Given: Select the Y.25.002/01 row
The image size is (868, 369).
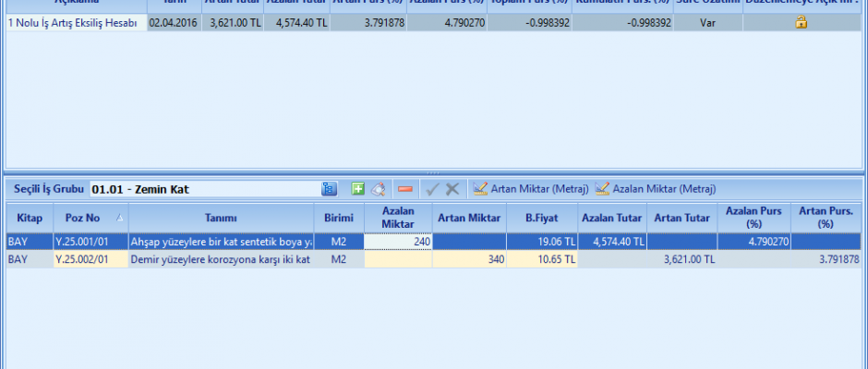Looking at the screenshot, I should (89, 260).
